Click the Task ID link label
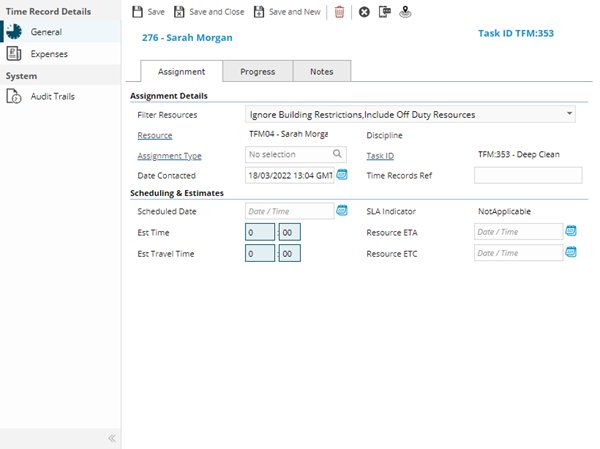The width and height of the screenshot is (600, 449). [380, 156]
